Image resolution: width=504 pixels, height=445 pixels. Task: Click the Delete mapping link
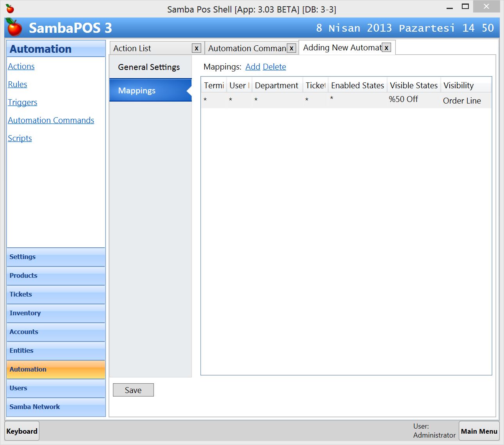(274, 67)
